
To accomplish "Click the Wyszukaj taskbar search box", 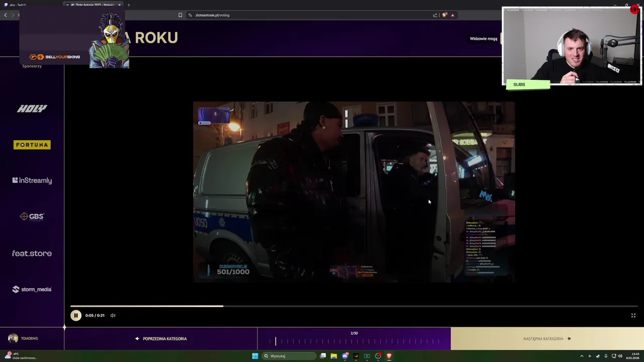I will tap(289, 356).
